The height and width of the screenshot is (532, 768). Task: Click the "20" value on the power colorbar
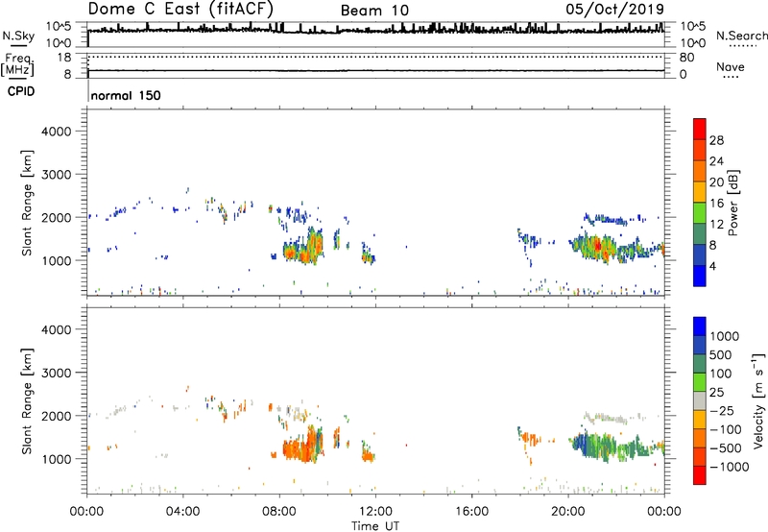(x=716, y=182)
